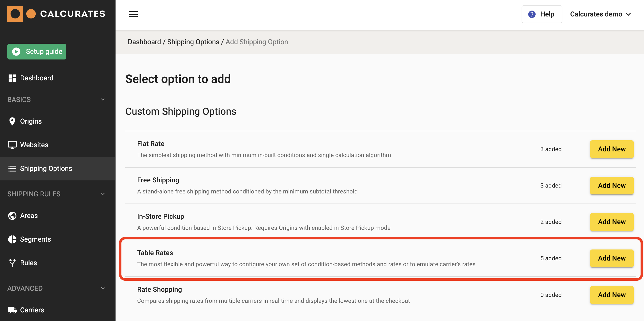The width and height of the screenshot is (644, 321).
Task: Click the Flat Rate description text
Action: point(264,155)
